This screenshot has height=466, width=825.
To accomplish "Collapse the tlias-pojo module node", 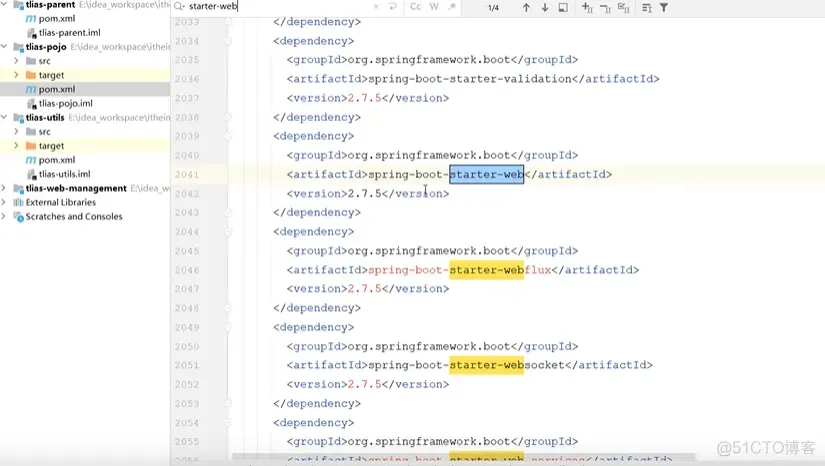I will (x=4, y=47).
